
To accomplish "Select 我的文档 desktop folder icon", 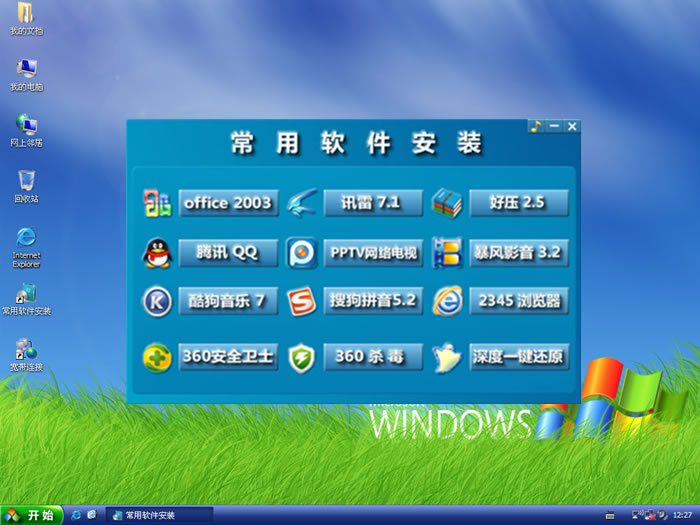I will click(x=26, y=19).
